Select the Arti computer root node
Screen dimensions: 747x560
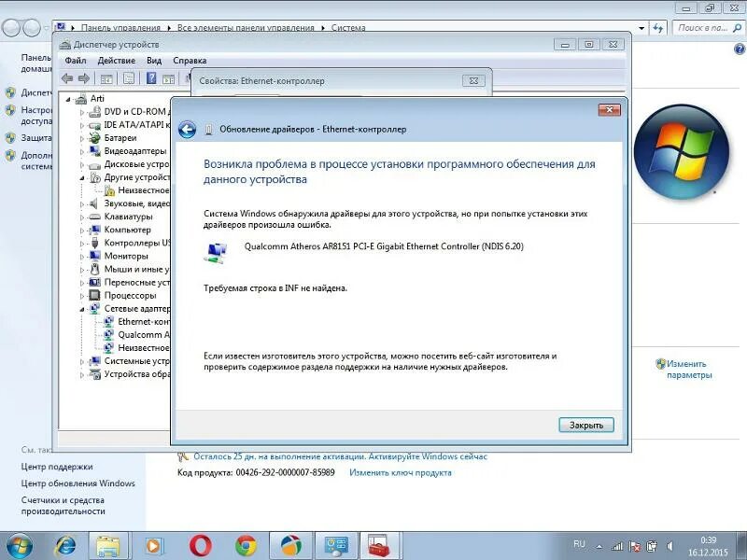(97, 99)
